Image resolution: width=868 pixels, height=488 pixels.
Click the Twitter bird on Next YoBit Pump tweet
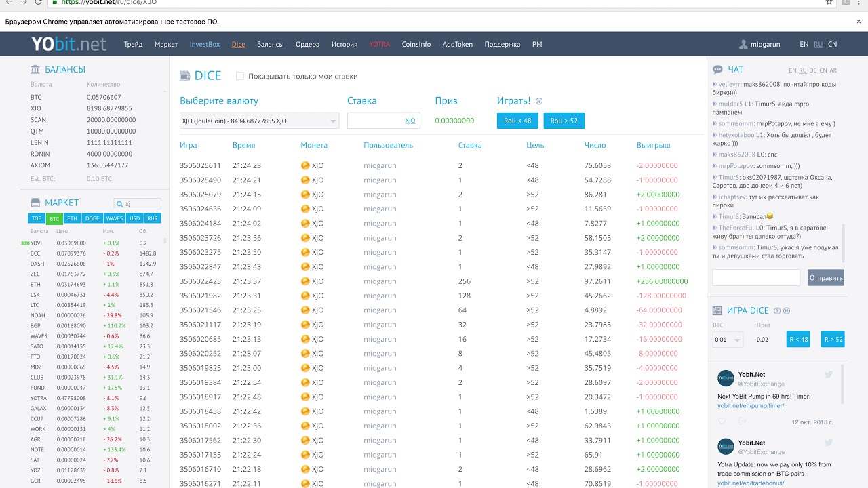point(828,374)
